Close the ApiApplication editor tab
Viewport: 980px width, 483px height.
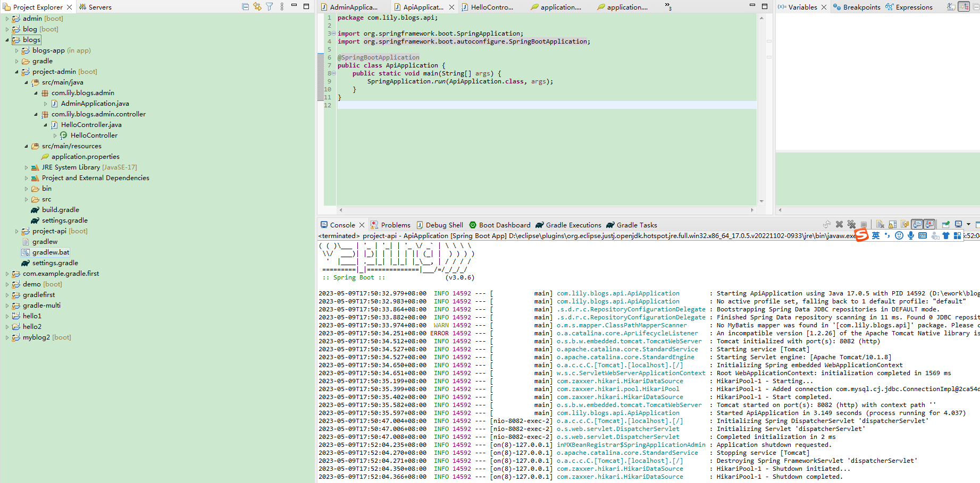[x=451, y=7]
